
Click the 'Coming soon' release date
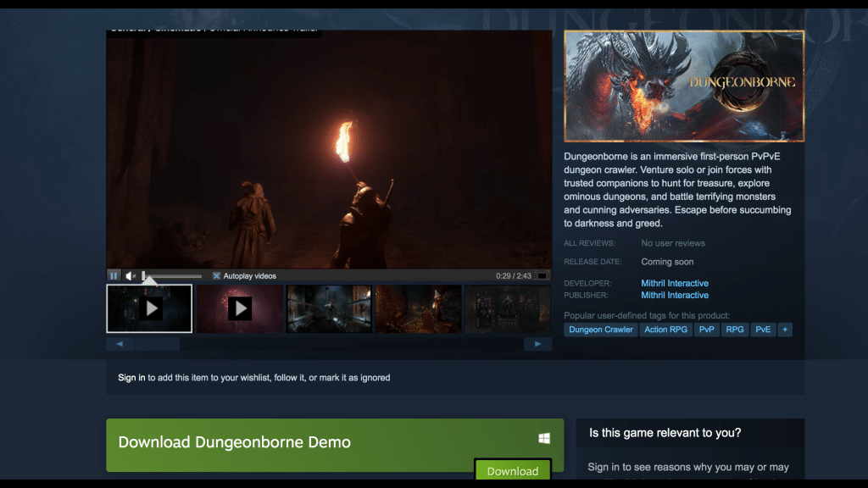[667, 262]
